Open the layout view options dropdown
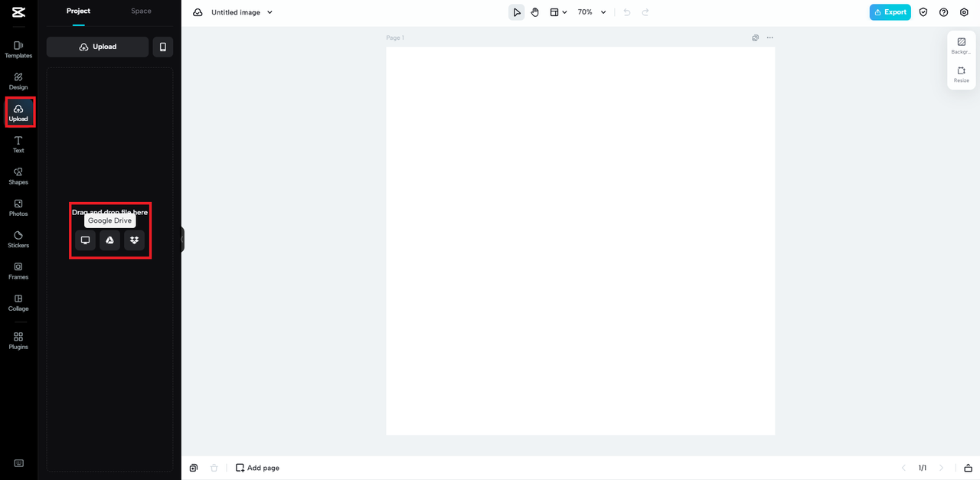Image resolution: width=980 pixels, height=480 pixels. 558,12
